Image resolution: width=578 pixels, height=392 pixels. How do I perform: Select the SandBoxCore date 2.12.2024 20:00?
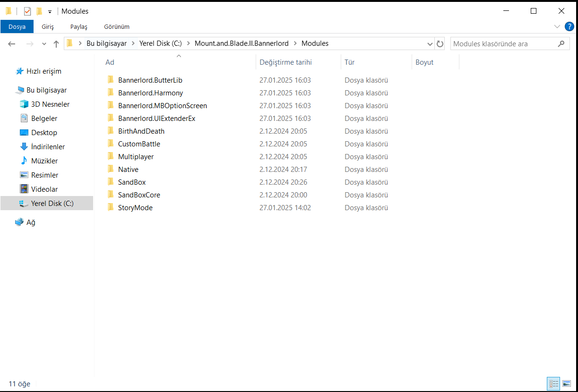283,195
